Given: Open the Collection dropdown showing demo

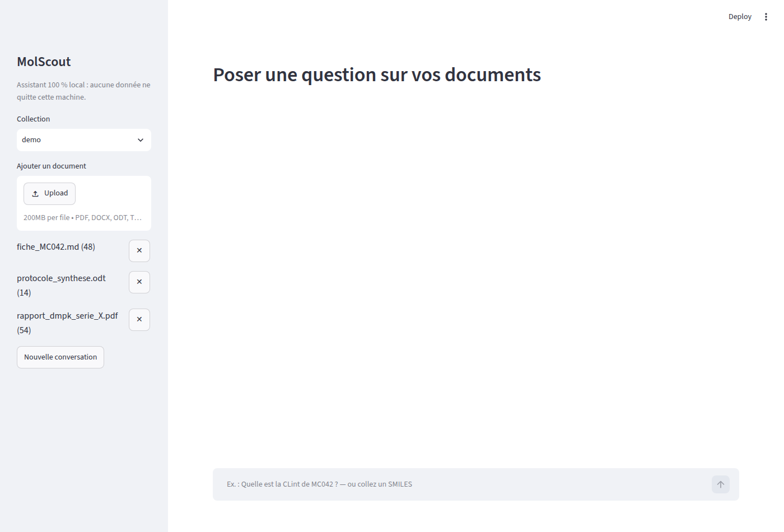Looking at the screenshot, I should (x=84, y=140).
